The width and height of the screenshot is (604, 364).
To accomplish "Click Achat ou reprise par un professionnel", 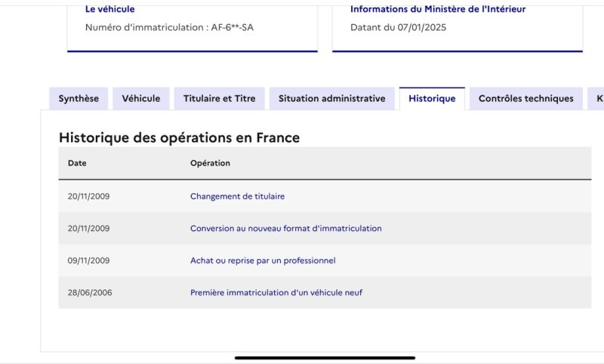I will pos(263,261).
